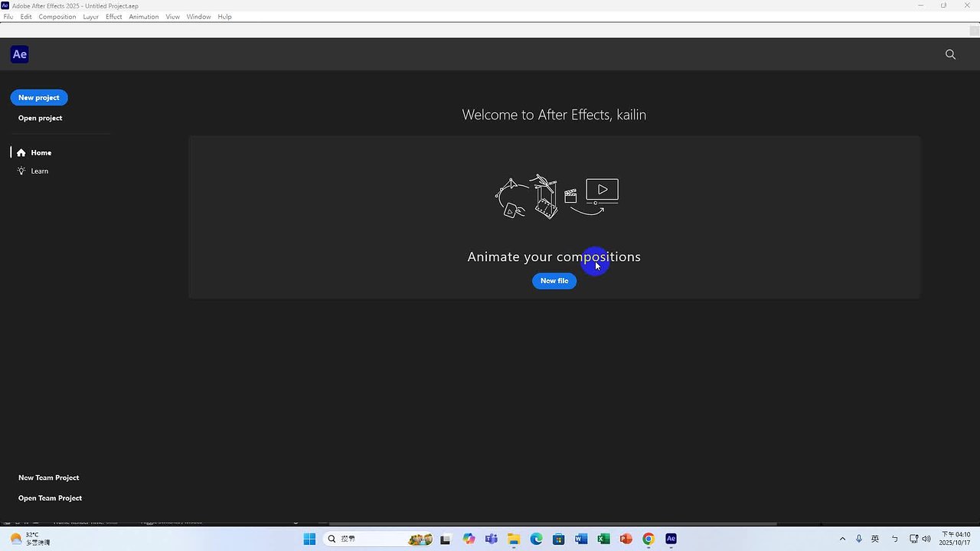Expand hidden icons with the tray chevron
Viewport: 980px width, 551px height.
[x=842, y=539]
